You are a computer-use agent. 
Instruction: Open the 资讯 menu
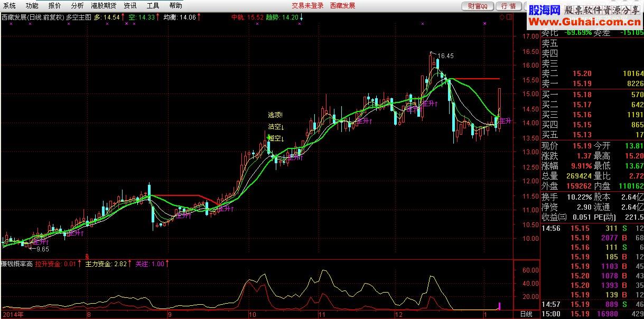pyautogui.click(x=130, y=6)
